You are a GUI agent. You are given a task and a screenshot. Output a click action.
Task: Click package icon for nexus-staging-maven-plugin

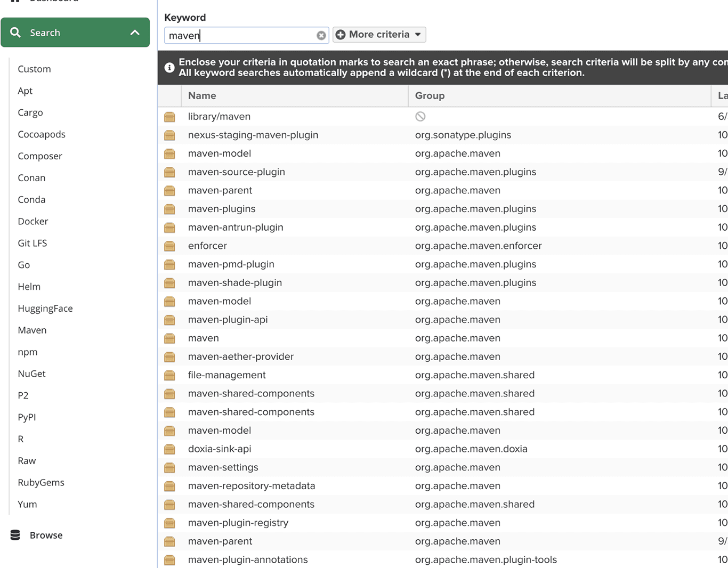point(169,135)
